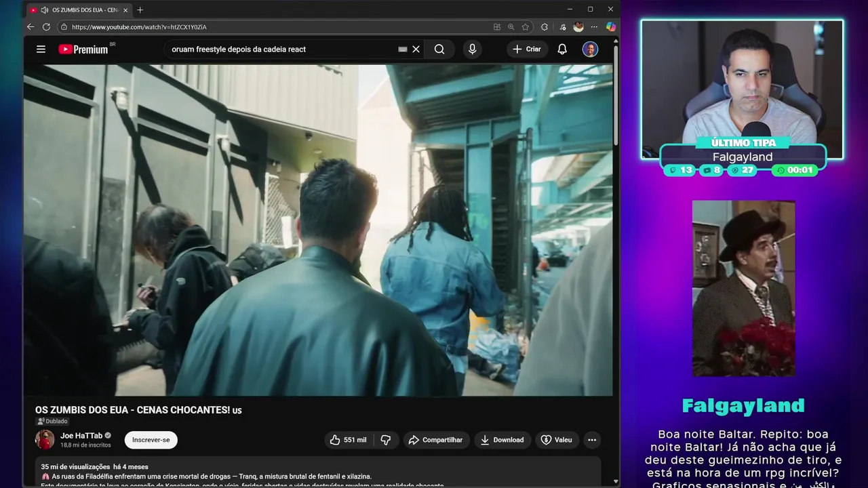Click the counter showing 27
The image size is (868, 488).
click(742, 170)
